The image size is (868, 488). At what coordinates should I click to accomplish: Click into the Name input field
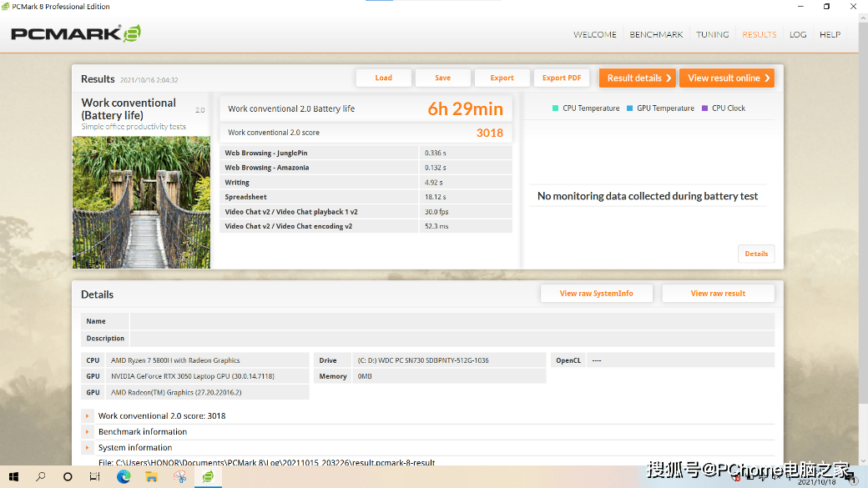452,321
